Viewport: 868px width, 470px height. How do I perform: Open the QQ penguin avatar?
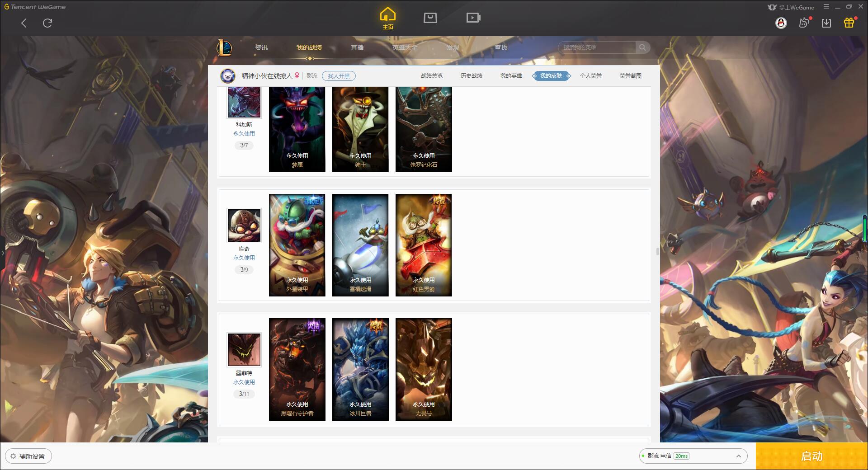(x=781, y=23)
